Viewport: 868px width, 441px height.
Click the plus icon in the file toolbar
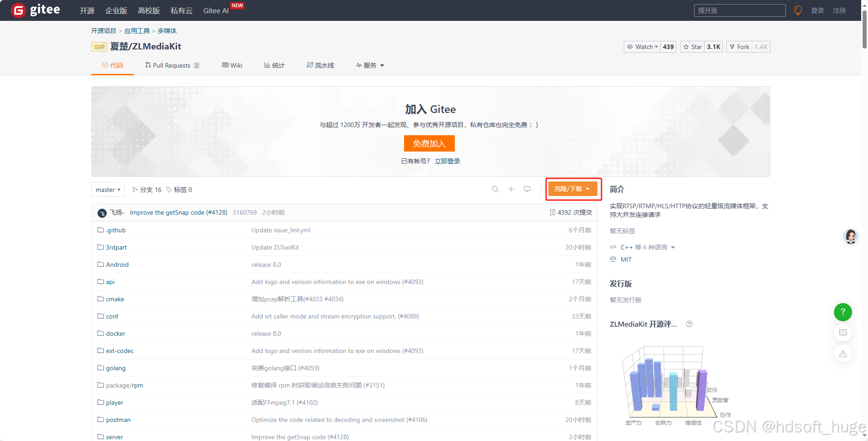[511, 189]
